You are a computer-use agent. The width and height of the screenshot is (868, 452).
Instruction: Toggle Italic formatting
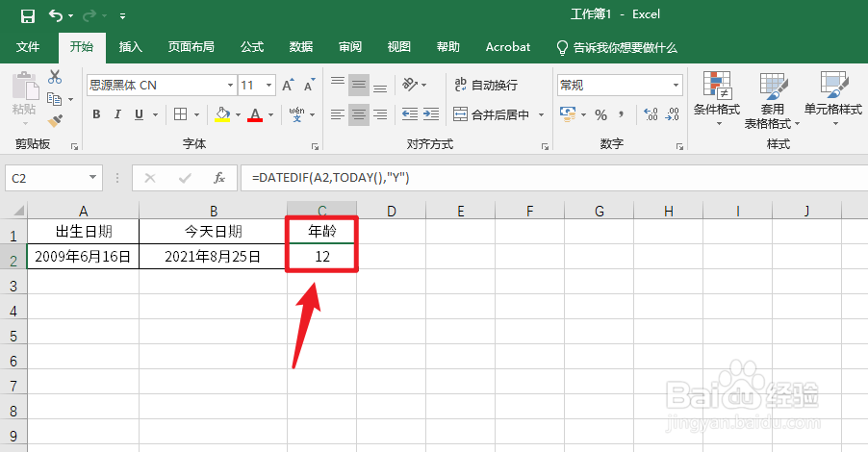[117, 114]
